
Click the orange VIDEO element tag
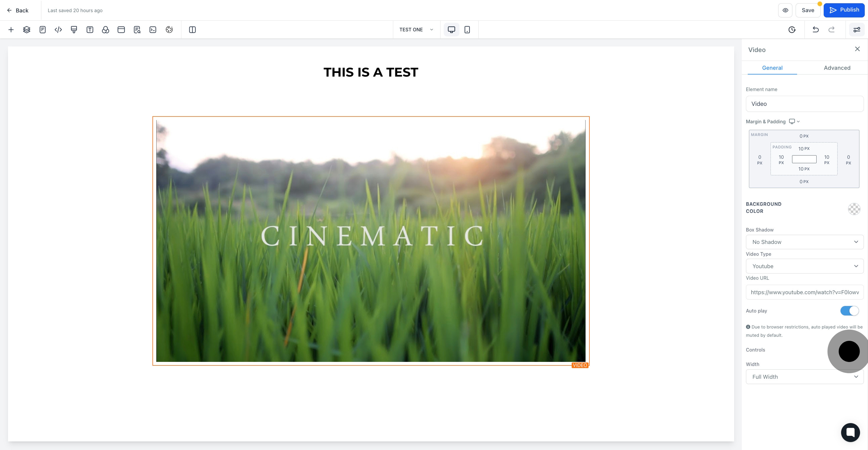(x=580, y=365)
